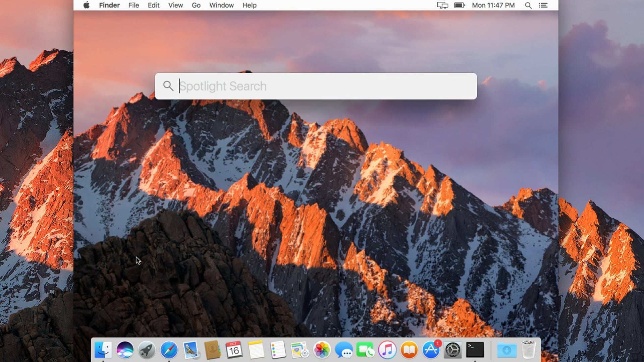
Task: Expand the Downloads folder stack
Action: point(507,350)
